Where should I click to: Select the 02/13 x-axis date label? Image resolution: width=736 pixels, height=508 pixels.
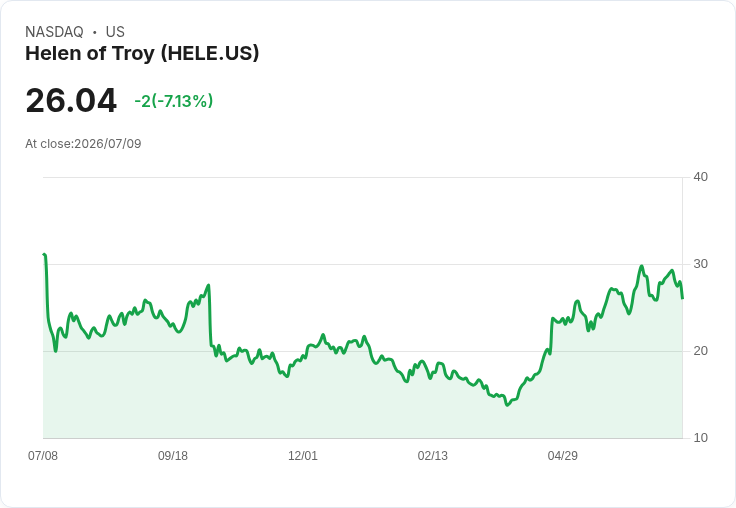(433, 455)
